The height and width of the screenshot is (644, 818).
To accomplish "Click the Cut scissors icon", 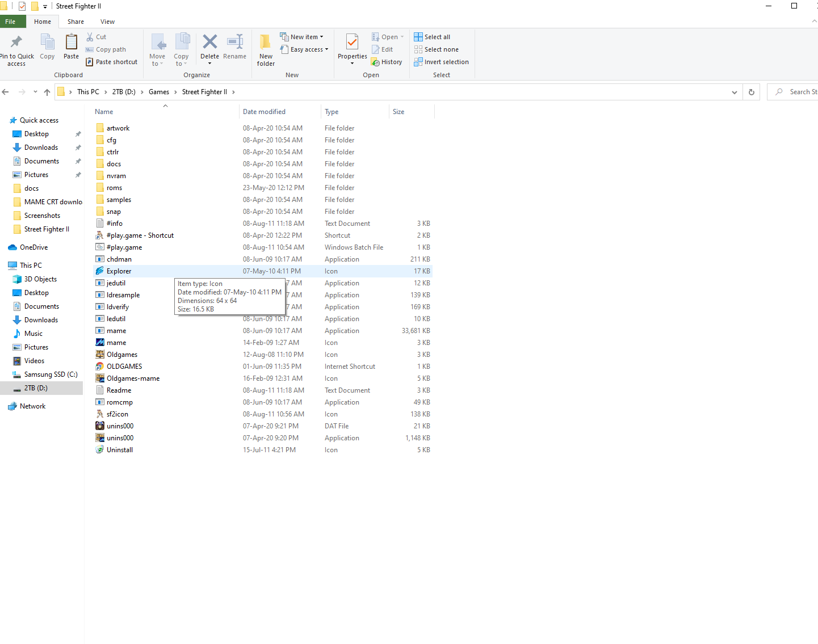I will 90,37.
